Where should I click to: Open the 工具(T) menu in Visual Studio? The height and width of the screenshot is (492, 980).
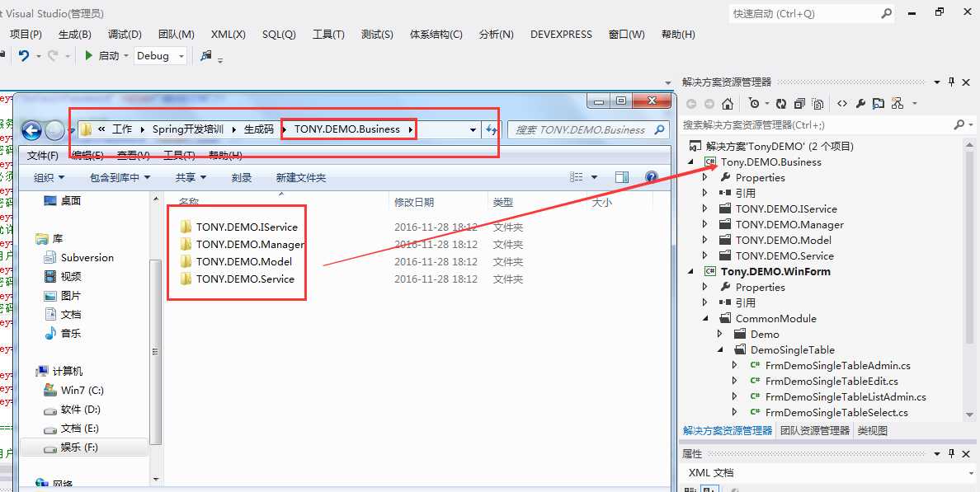tap(328, 35)
